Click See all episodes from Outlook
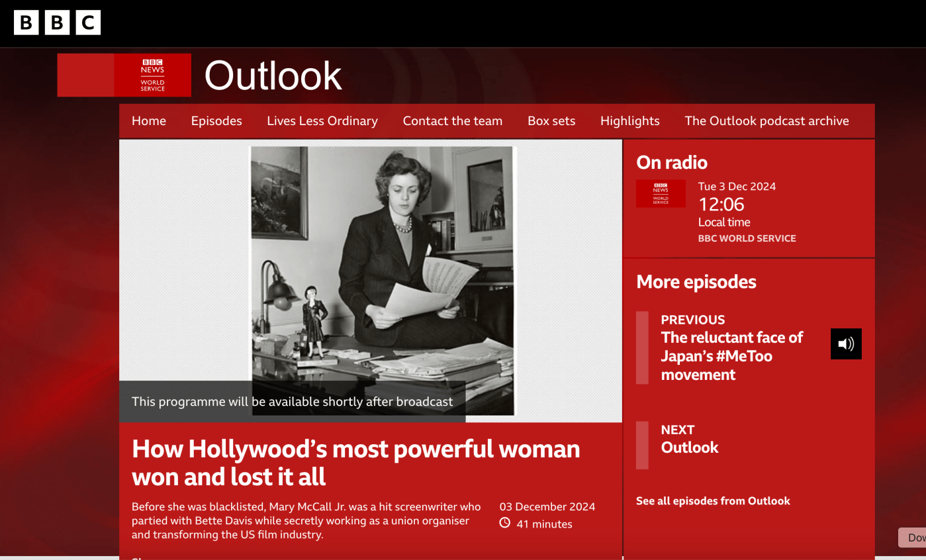This screenshot has height=560, width=926. (713, 501)
